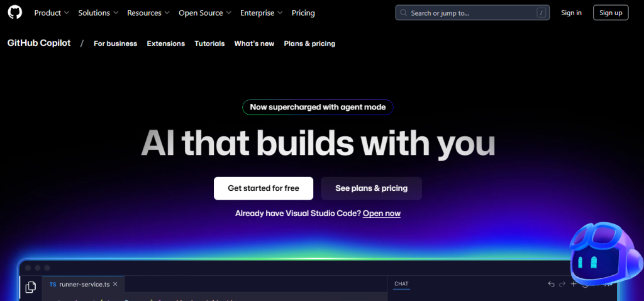Go to the For business tab
644x301 pixels.
116,43
